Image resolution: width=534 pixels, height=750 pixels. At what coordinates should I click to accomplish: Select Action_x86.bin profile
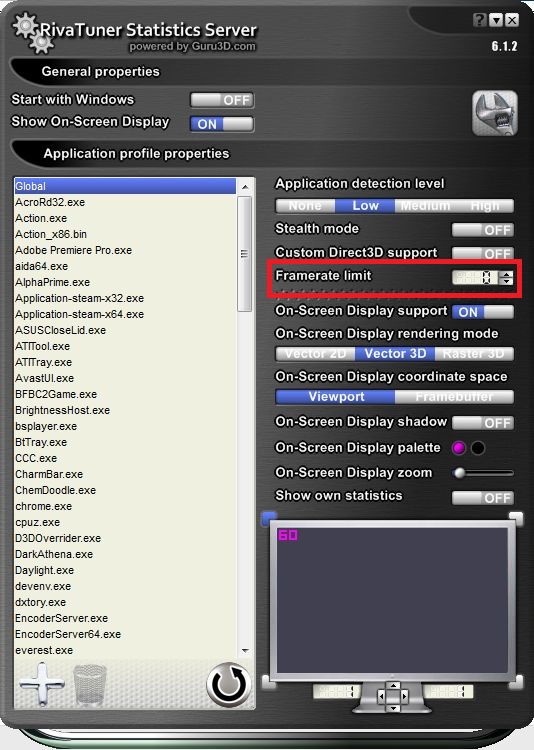(125, 234)
